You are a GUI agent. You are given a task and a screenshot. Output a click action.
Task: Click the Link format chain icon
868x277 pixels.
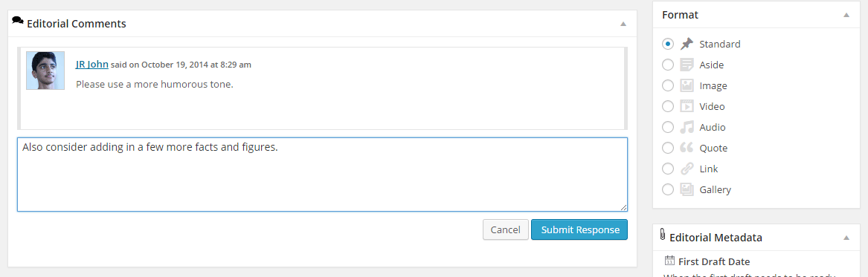pos(687,169)
